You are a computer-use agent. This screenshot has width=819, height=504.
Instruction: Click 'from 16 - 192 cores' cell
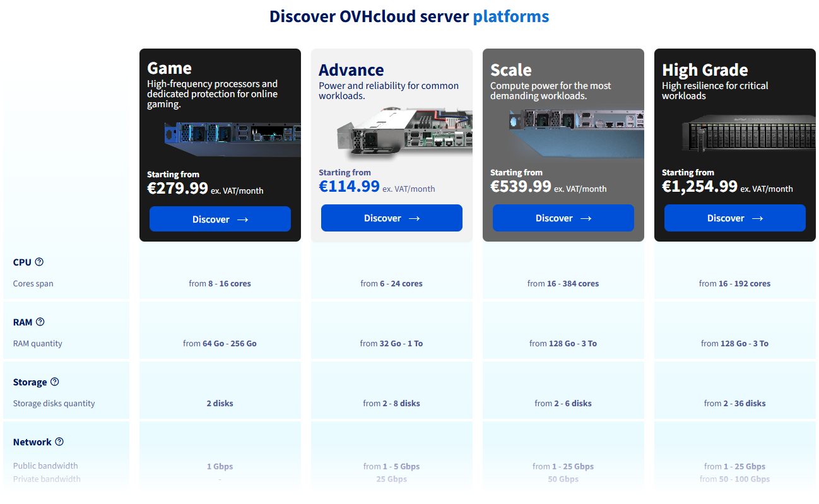pyautogui.click(x=735, y=284)
